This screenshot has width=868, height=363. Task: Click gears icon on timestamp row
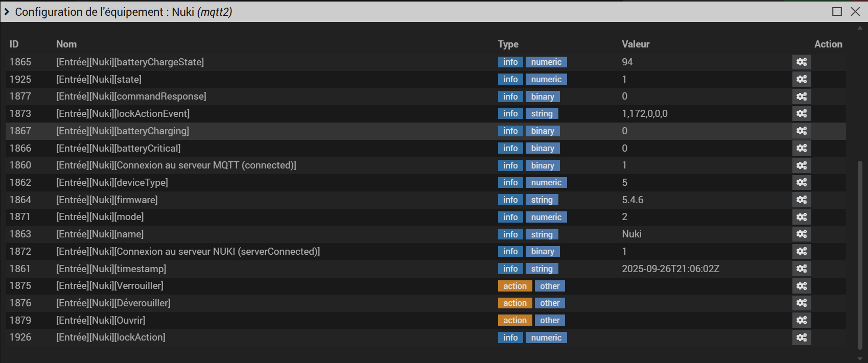pyautogui.click(x=802, y=269)
